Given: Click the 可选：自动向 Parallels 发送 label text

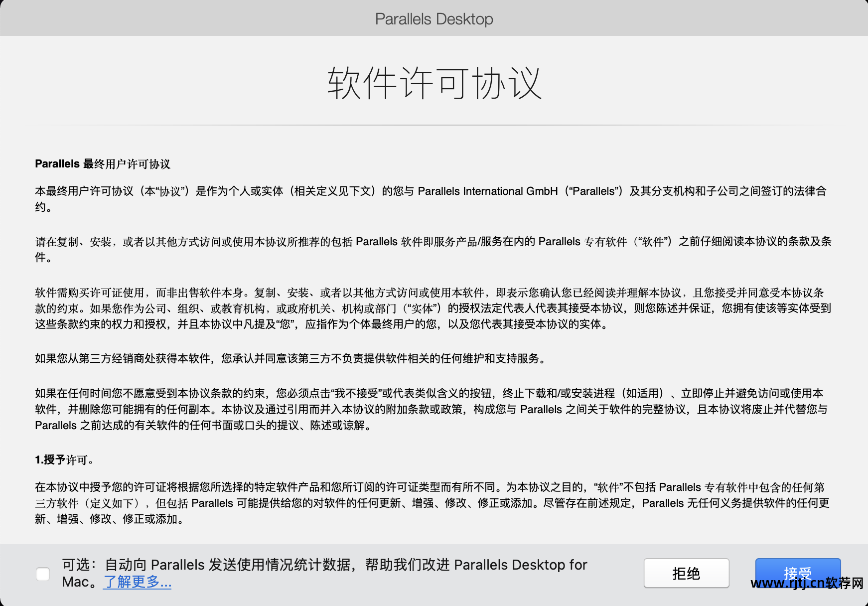Looking at the screenshot, I should pos(324,573).
